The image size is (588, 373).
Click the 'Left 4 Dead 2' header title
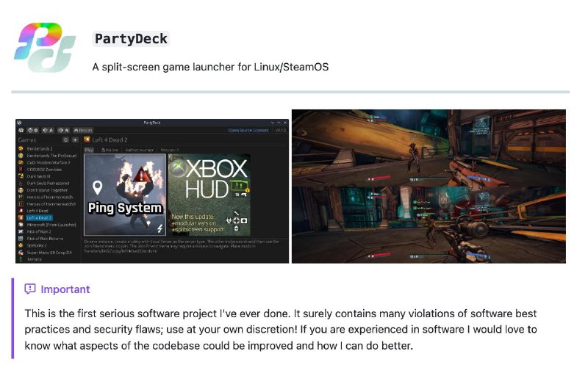110,140
